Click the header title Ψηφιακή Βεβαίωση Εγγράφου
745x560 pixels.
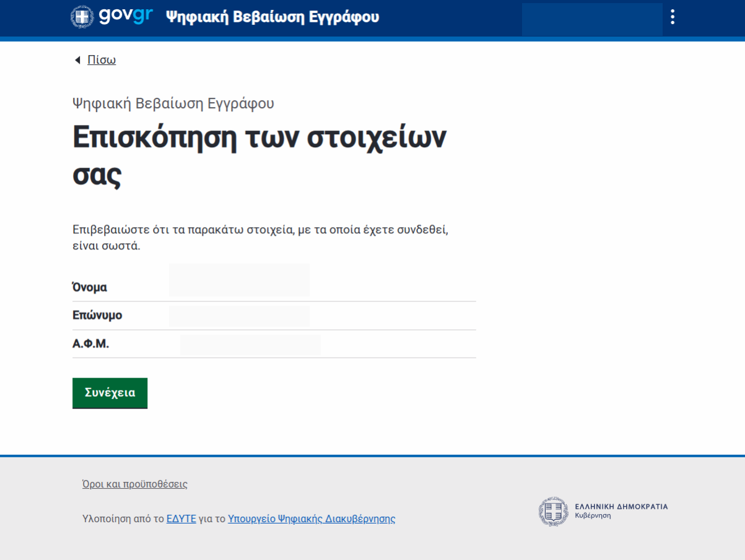[272, 17]
